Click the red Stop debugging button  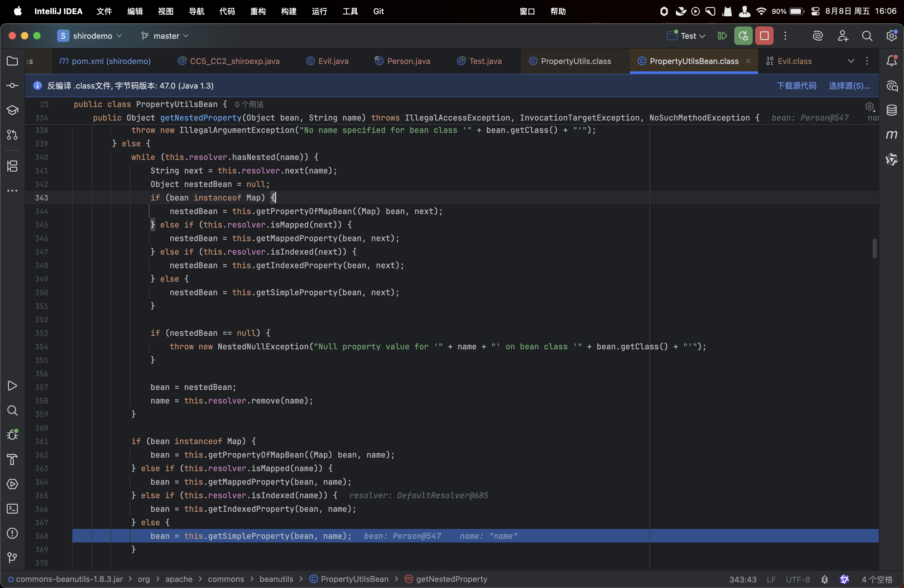click(x=764, y=36)
